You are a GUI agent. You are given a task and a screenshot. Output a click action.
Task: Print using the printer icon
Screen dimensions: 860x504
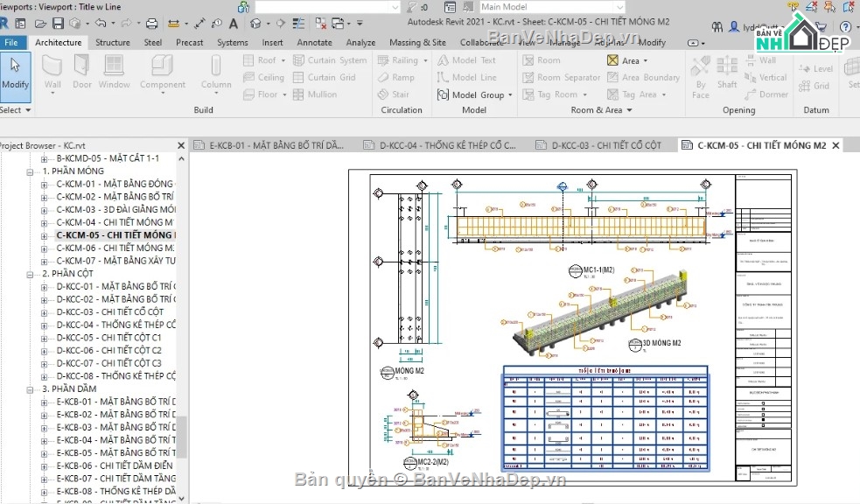[x=152, y=24]
